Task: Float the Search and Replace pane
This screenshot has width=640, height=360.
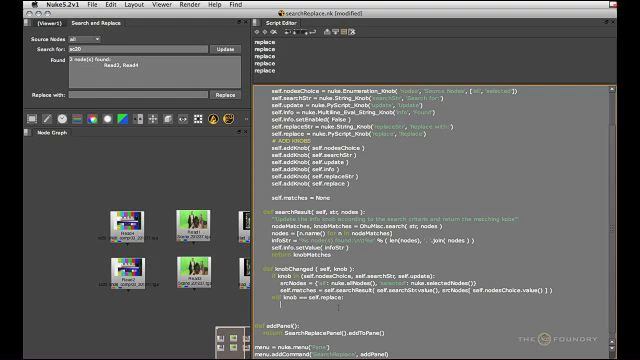Action: (x=239, y=22)
